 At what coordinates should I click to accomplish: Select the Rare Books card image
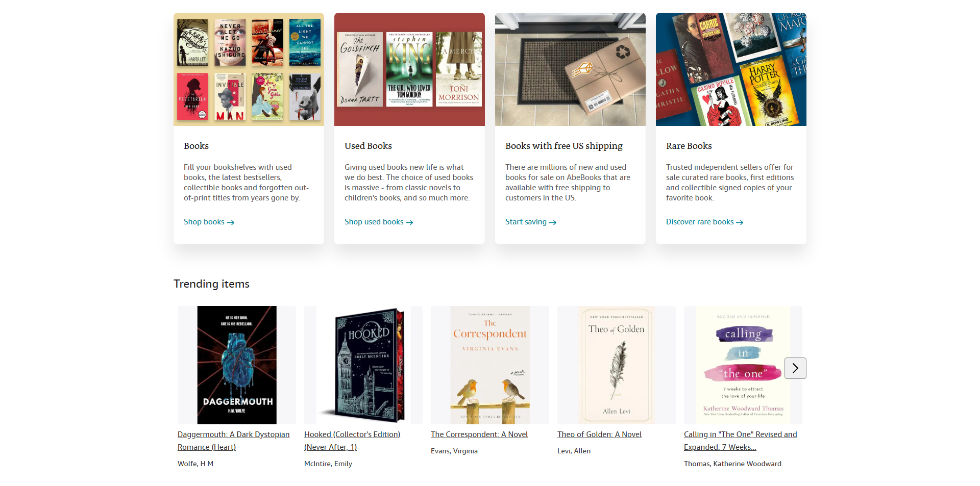click(x=731, y=69)
